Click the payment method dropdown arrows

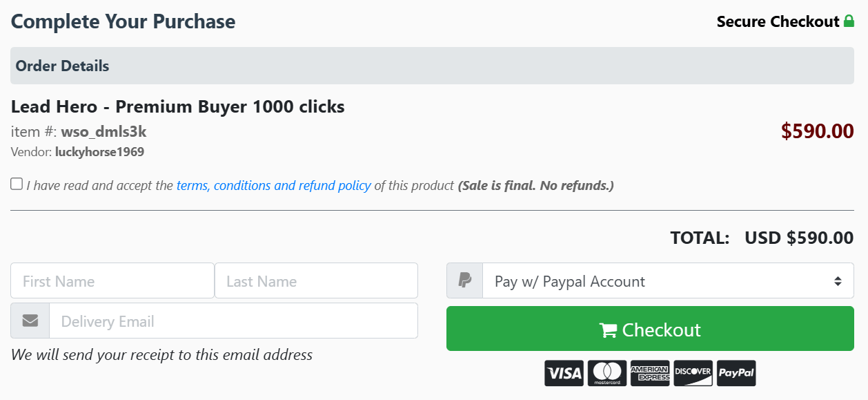(x=838, y=281)
